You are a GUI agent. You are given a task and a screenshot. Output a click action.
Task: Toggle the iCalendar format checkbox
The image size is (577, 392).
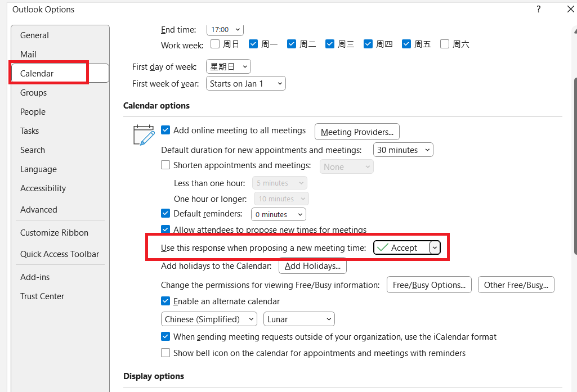pos(166,336)
